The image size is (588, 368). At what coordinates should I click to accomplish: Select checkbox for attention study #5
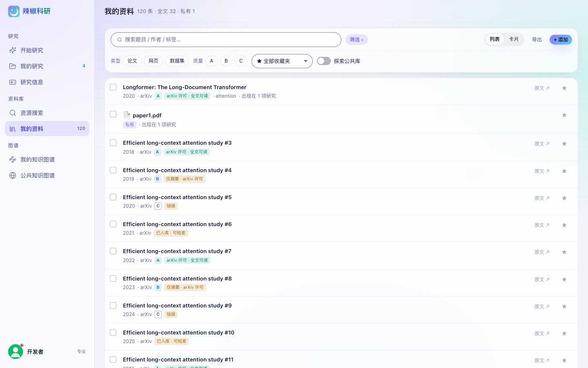click(x=113, y=197)
